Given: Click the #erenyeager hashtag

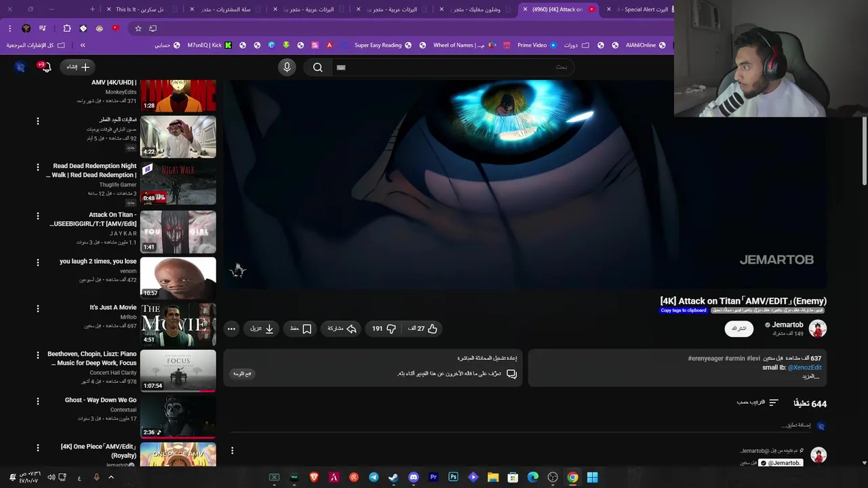Looking at the screenshot, I should tap(705, 359).
